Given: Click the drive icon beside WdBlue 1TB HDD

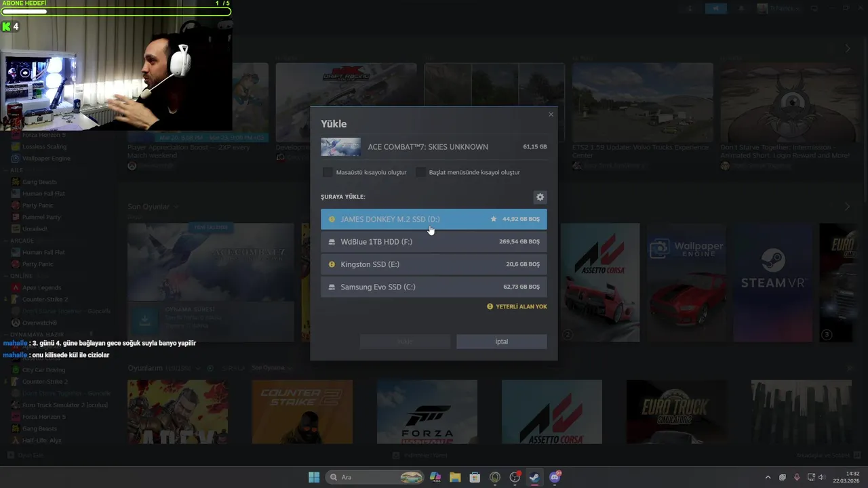Looking at the screenshot, I should (332, 242).
